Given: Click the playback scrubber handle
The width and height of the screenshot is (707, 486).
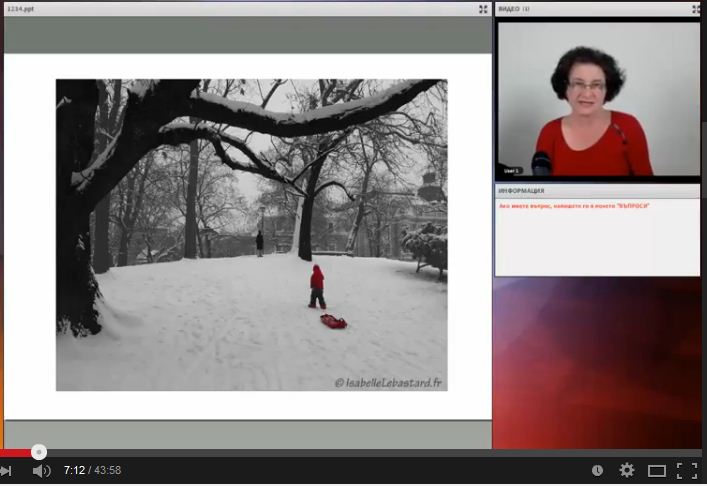Looking at the screenshot, I should [39, 452].
